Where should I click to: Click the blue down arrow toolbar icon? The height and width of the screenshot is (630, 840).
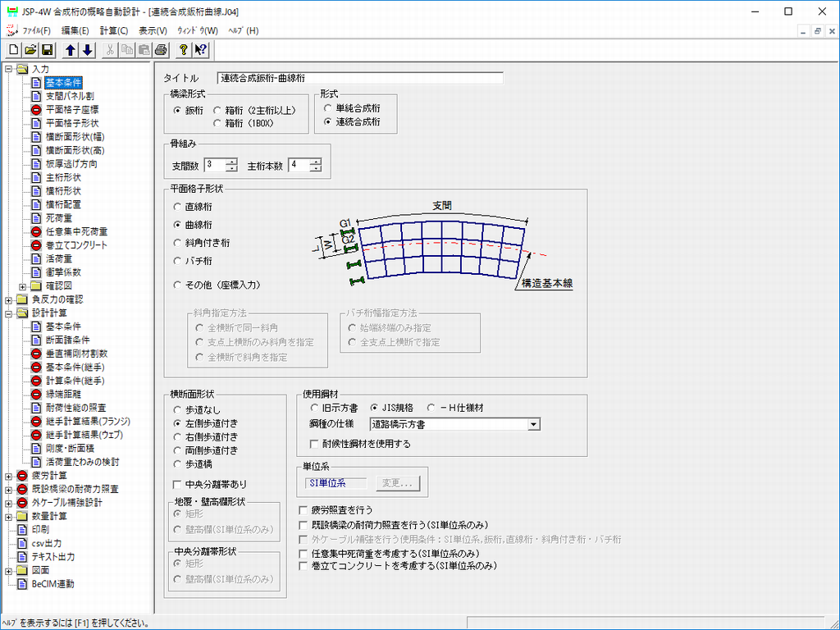[87, 50]
